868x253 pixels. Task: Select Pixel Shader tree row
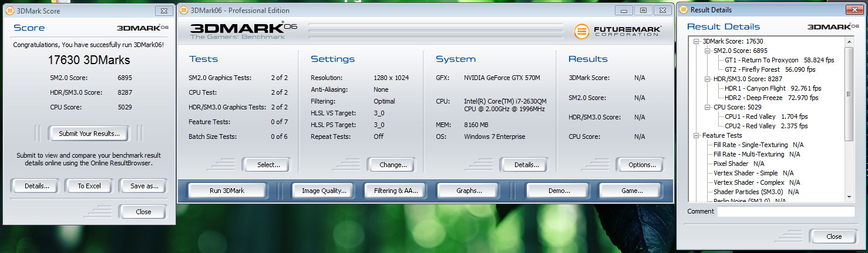(739, 164)
